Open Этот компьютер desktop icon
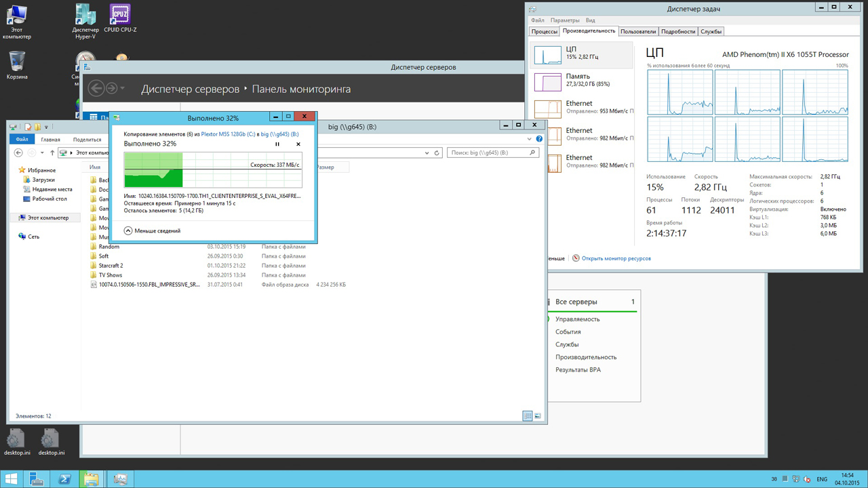 click(x=17, y=22)
